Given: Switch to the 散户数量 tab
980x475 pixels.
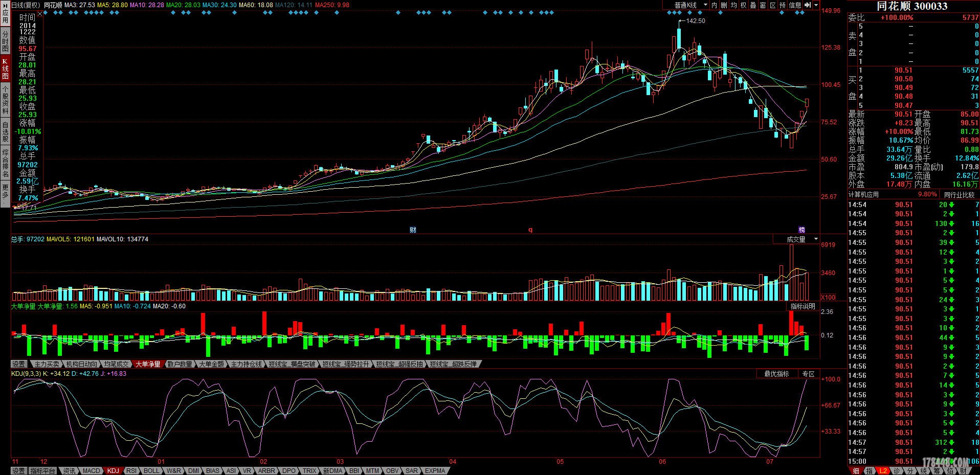Looking at the screenshot, I should point(180,364).
